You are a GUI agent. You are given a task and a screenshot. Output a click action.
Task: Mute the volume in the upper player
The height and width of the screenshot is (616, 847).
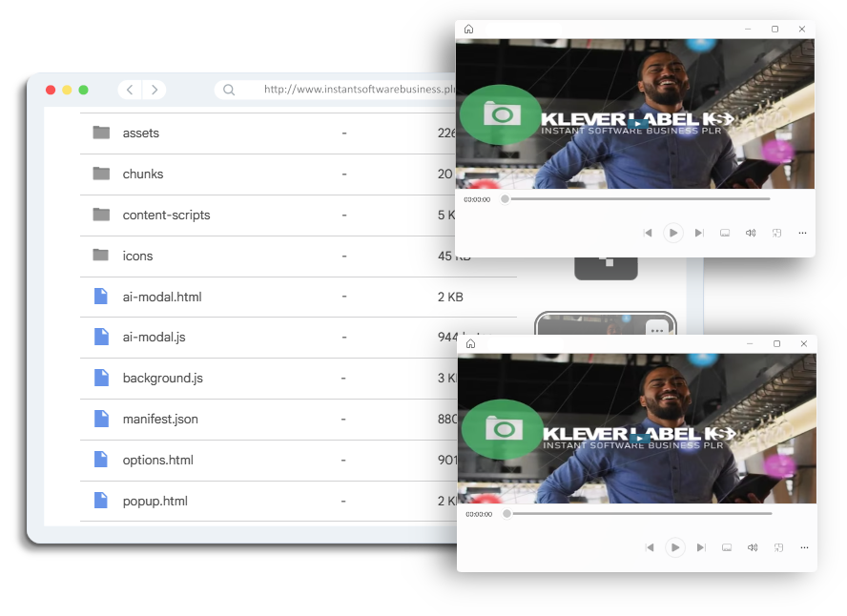(x=751, y=233)
